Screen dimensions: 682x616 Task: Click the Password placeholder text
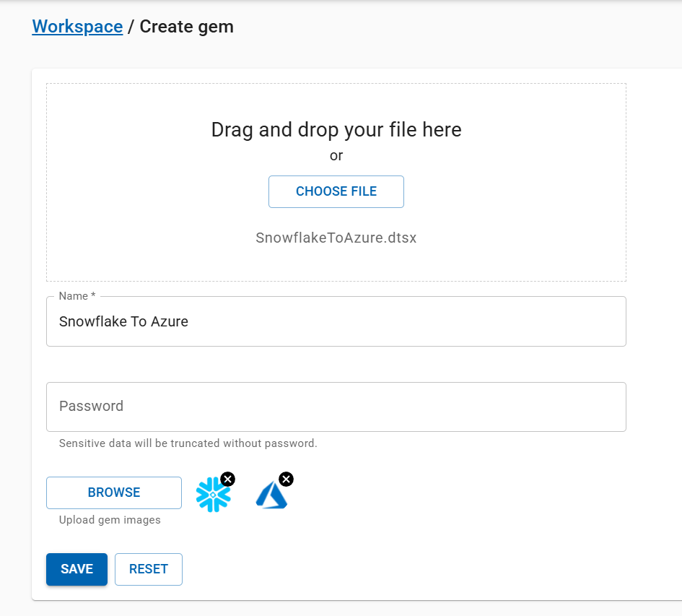tap(91, 407)
